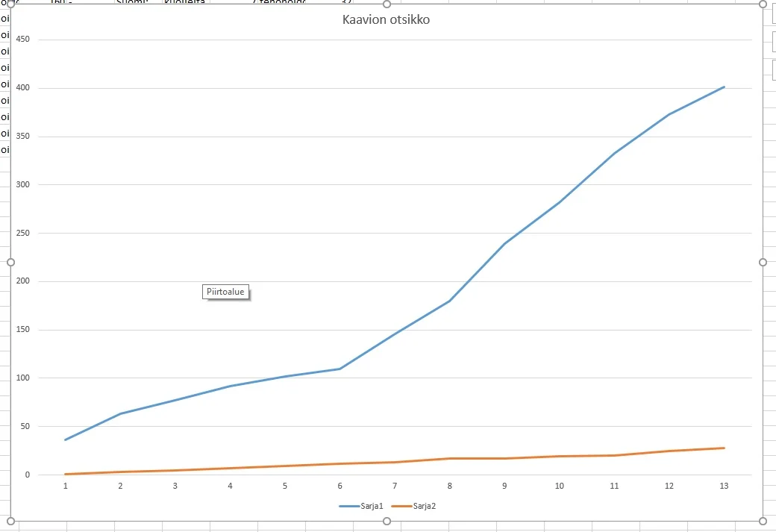Click the bottom-left chart resize handle
This screenshot has height=532, width=776.
[x=10, y=521]
